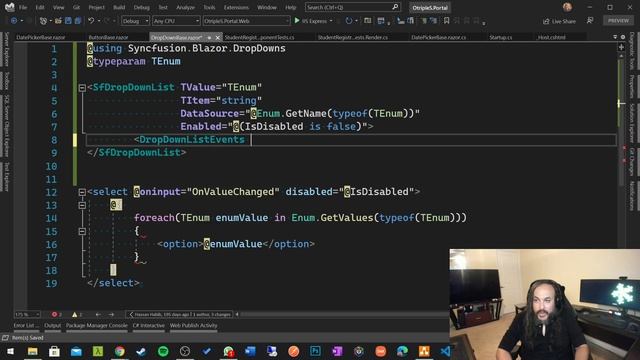Open Microsoft Store from the taskbar
The height and width of the screenshot is (360, 640).
tap(54, 351)
